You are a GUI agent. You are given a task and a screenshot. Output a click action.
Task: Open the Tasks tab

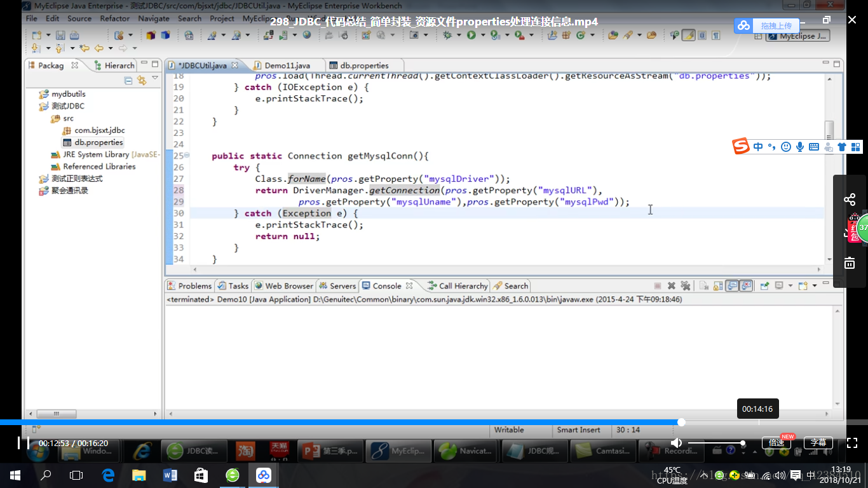233,286
